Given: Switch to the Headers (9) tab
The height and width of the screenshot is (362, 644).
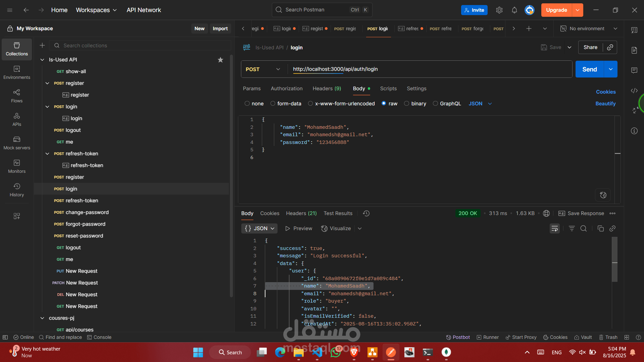Looking at the screenshot, I should (x=327, y=89).
